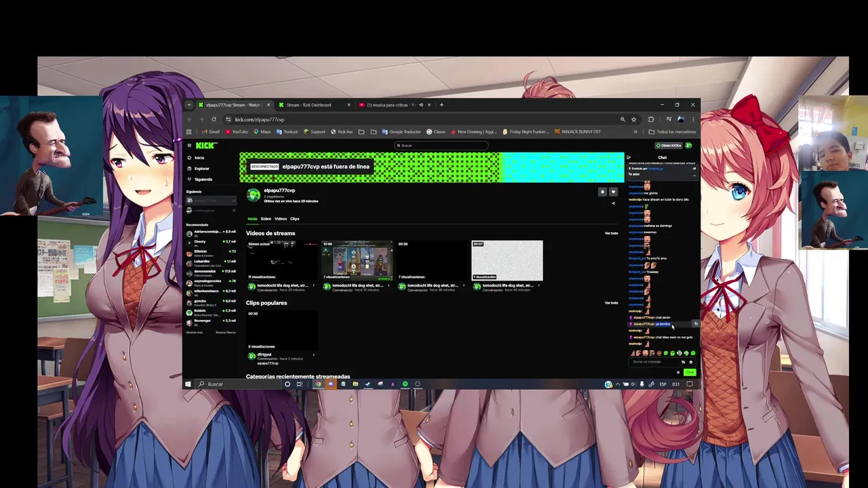This screenshot has width=868, height=488.
Task: Go to Inicio in the sidebar
Action: [199, 158]
